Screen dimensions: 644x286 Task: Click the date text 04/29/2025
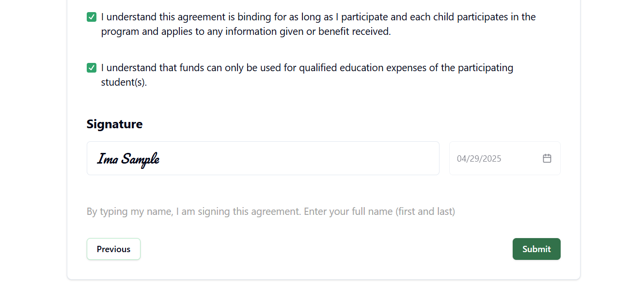pyautogui.click(x=479, y=159)
